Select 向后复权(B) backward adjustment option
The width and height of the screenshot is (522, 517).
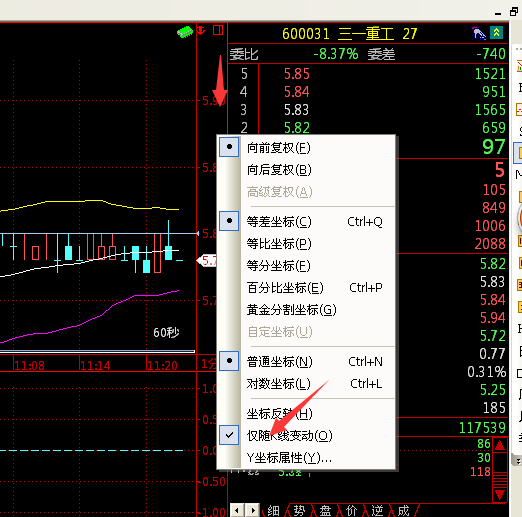coord(306,170)
